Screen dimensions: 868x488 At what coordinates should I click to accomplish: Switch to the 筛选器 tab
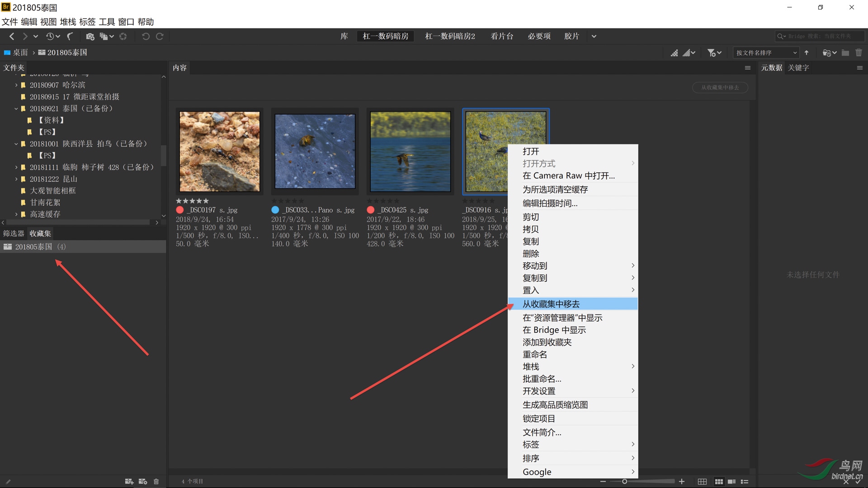tap(14, 234)
